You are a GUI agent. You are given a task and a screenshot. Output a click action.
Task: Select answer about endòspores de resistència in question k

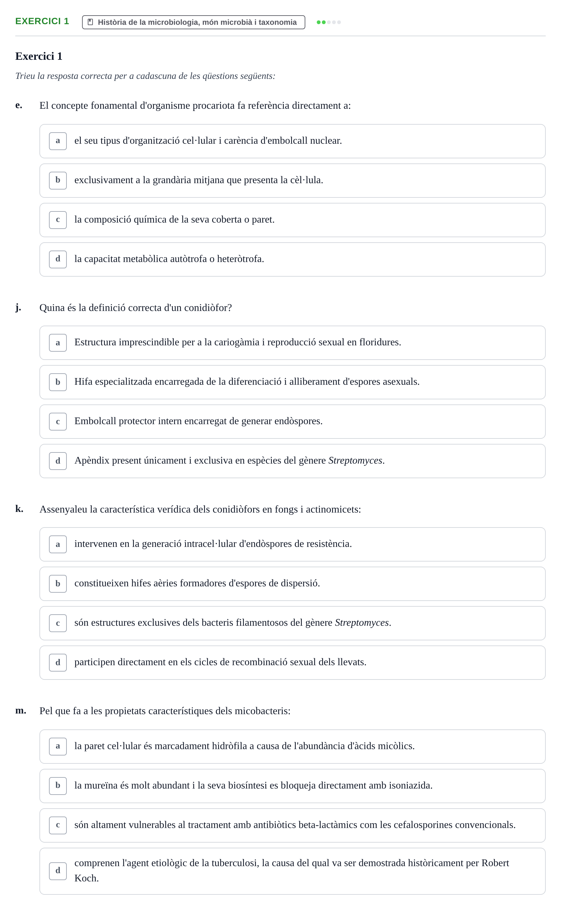point(293,544)
